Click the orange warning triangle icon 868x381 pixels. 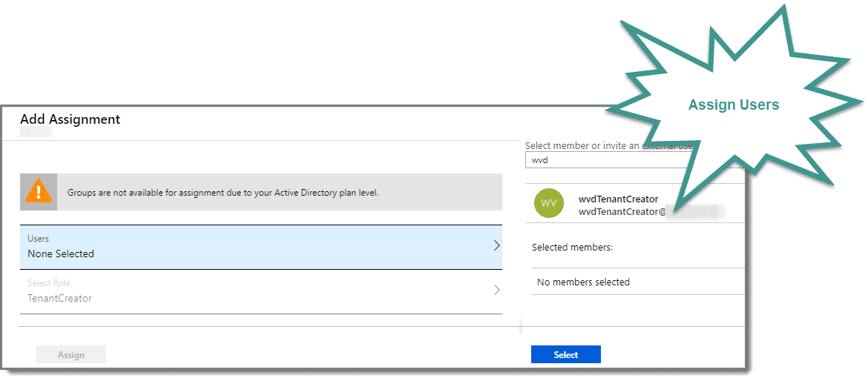tap(38, 192)
